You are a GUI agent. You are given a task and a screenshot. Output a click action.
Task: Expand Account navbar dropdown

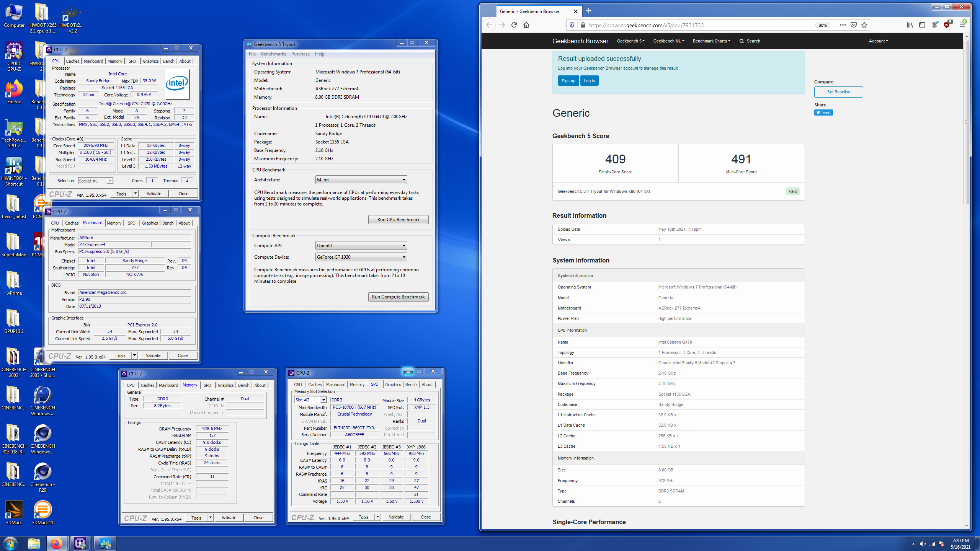[x=878, y=41]
